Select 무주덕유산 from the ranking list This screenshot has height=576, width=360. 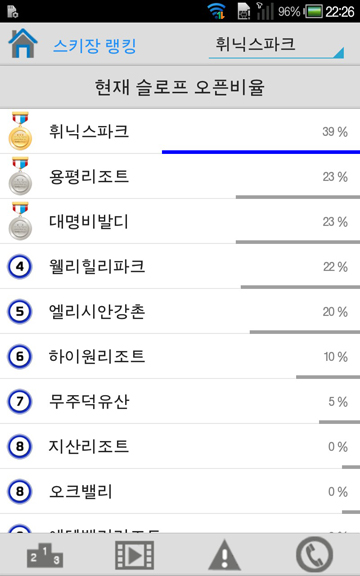click(x=180, y=401)
